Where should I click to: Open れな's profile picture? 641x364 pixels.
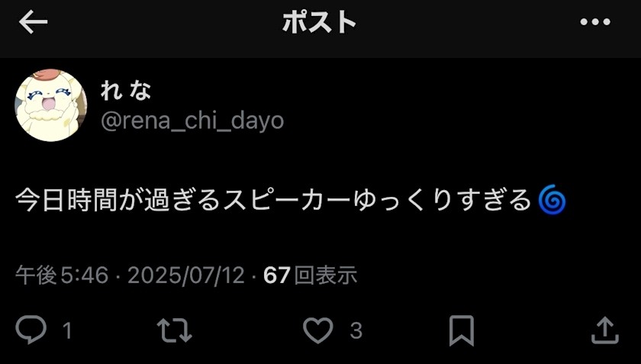(x=50, y=105)
